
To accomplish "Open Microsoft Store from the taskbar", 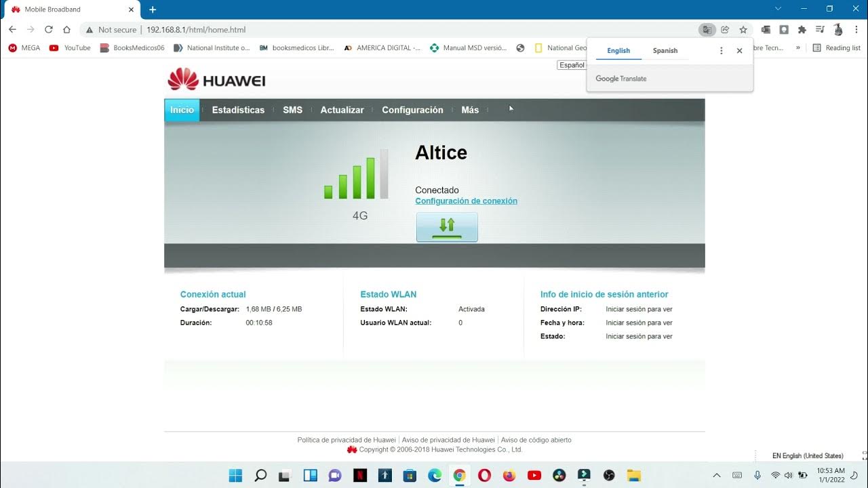I will pyautogui.click(x=410, y=475).
